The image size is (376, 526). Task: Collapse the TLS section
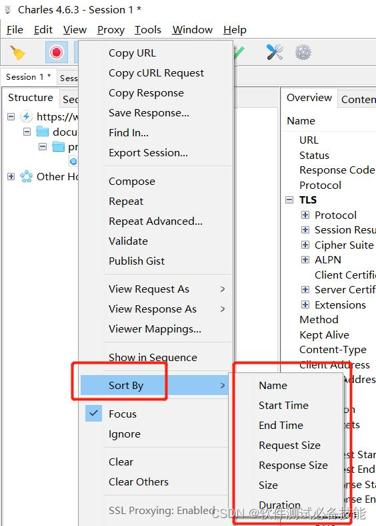pyautogui.click(x=289, y=200)
